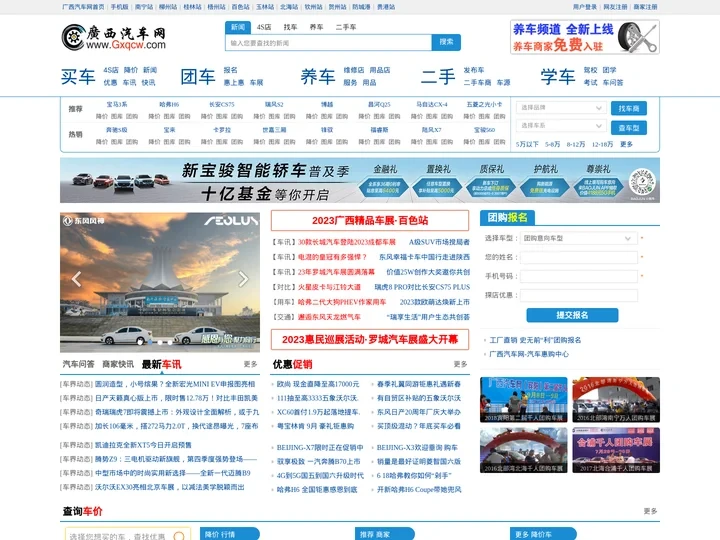Open 2018宾阳 group-buy thumbnail
The image size is (720, 540).
523,399
